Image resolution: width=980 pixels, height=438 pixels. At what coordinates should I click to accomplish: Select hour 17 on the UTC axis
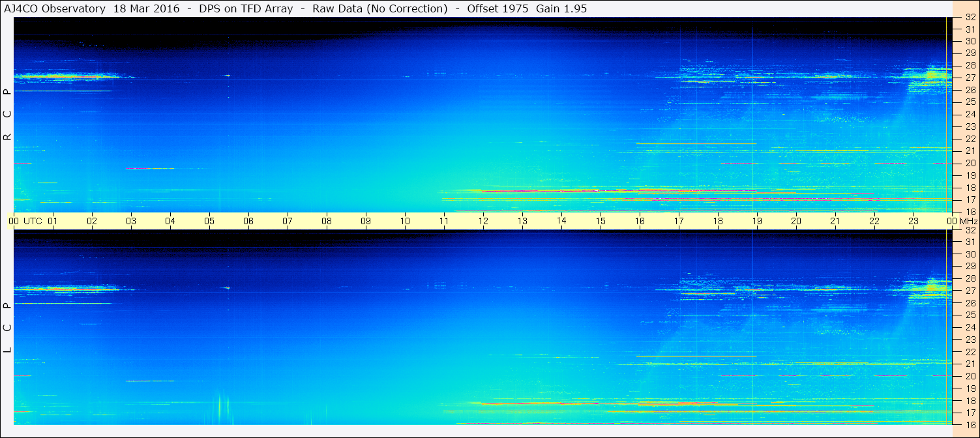pyautogui.click(x=679, y=221)
